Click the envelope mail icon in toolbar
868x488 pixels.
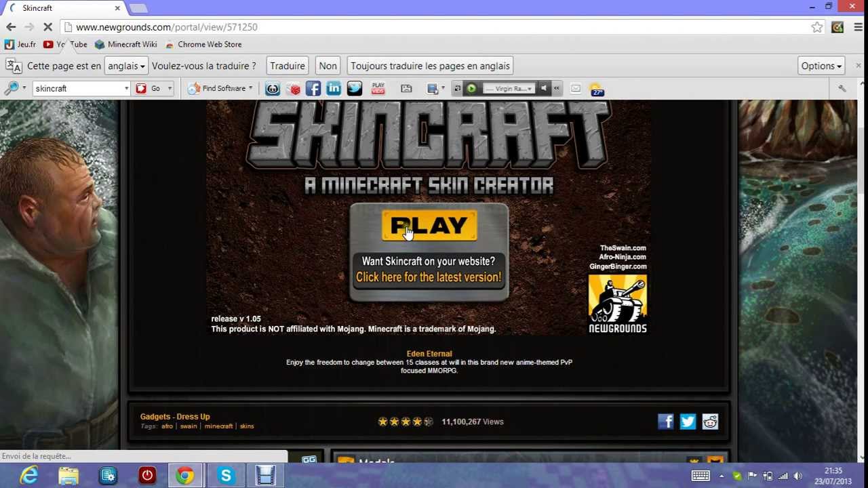click(576, 88)
